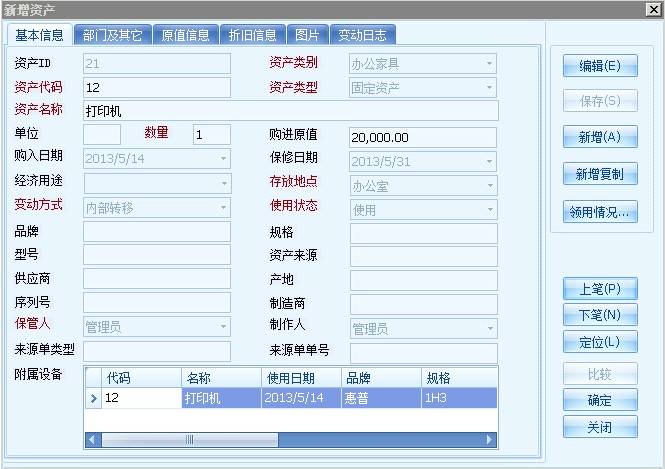Click the 制造商 input field
This screenshot has width=665, height=469.
pos(424,304)
